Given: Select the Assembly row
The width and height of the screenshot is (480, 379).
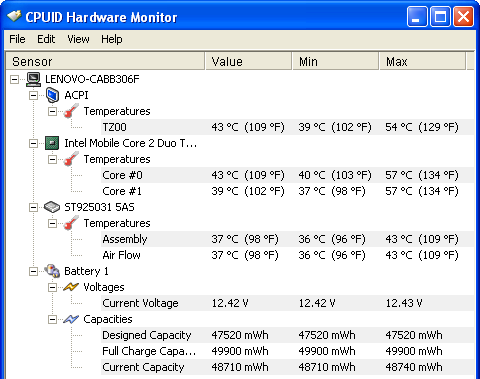Looking at the screenshot, I should click(x=287, y=239).
